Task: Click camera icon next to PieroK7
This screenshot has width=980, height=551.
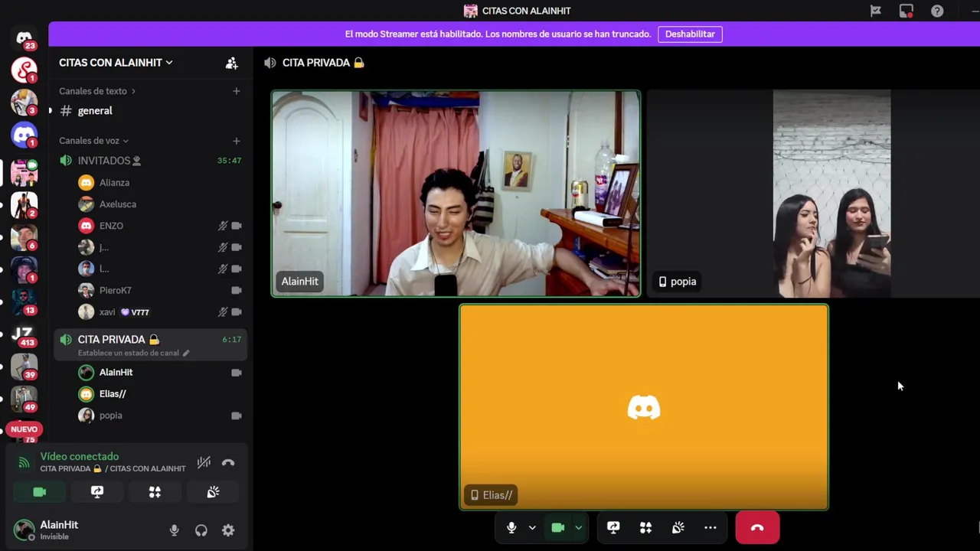Action: tap(236, 290)
